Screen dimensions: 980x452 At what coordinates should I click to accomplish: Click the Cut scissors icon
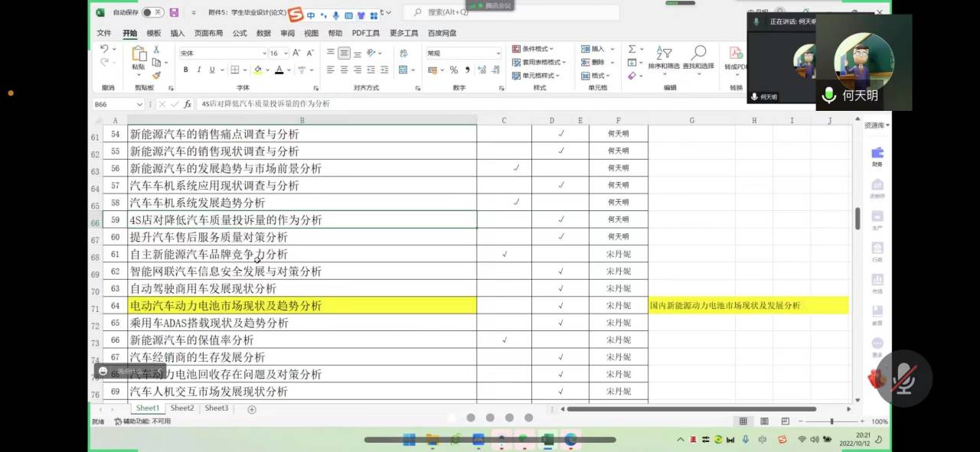[x=156, y=49]
